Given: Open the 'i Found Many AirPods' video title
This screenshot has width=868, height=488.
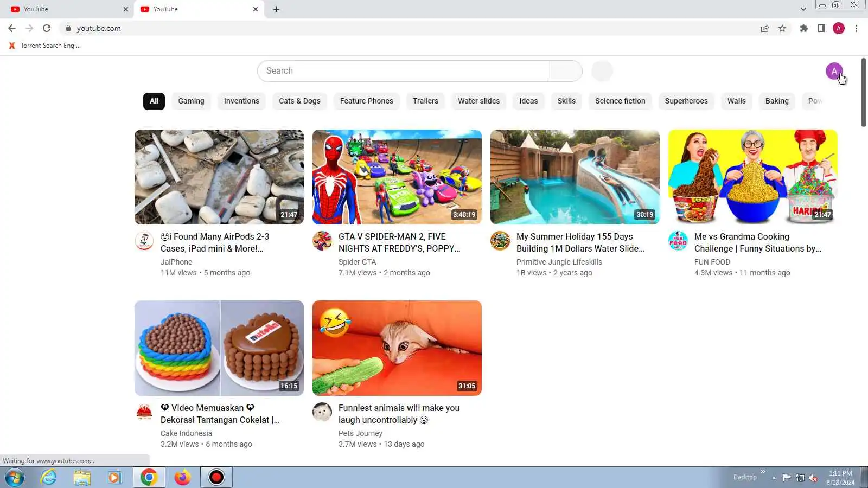Looking at the screenshot, I should 215,242.
